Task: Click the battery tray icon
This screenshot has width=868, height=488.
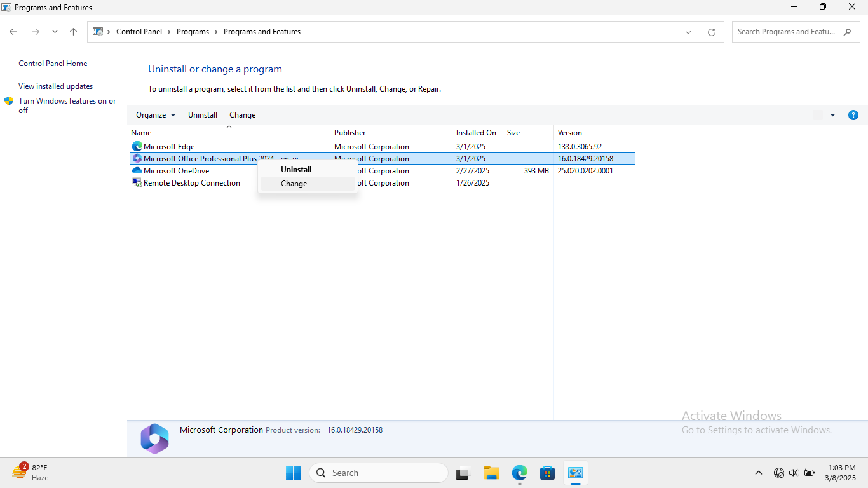Action: [x=810, y=473]
